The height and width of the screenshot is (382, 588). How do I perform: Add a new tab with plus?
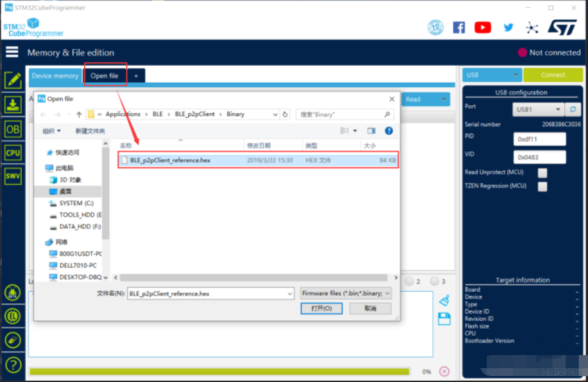tap(136, 76)
